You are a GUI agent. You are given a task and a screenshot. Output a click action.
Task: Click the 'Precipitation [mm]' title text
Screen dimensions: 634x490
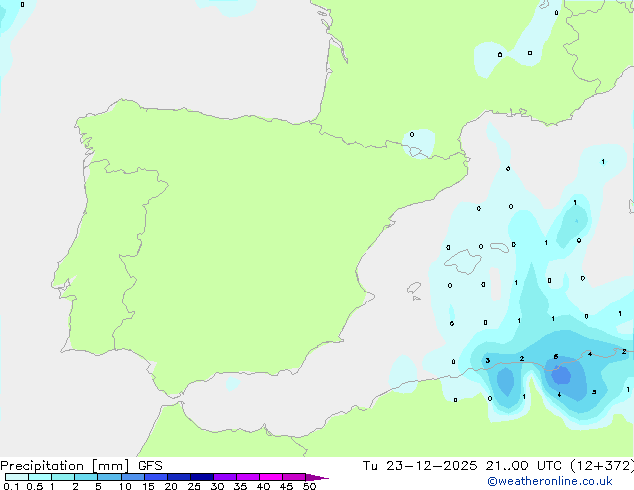tap(65, 466)
